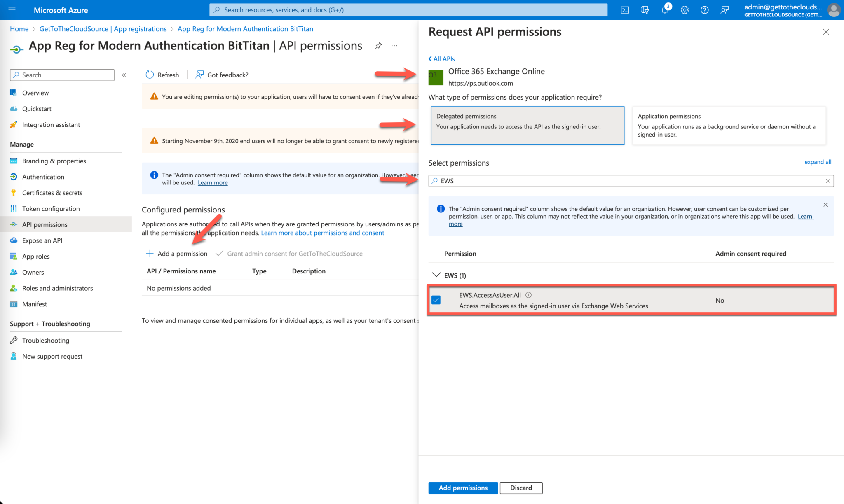Click the help question mark icon

pyautogui.click(x=704, y=10)
